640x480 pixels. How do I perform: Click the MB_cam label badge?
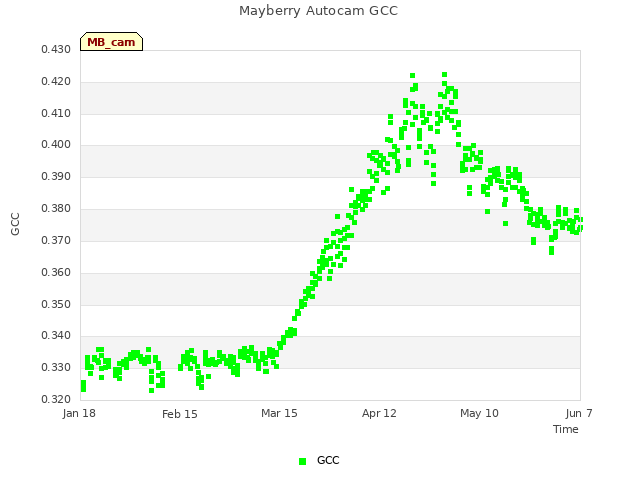(x=111, y=42)
